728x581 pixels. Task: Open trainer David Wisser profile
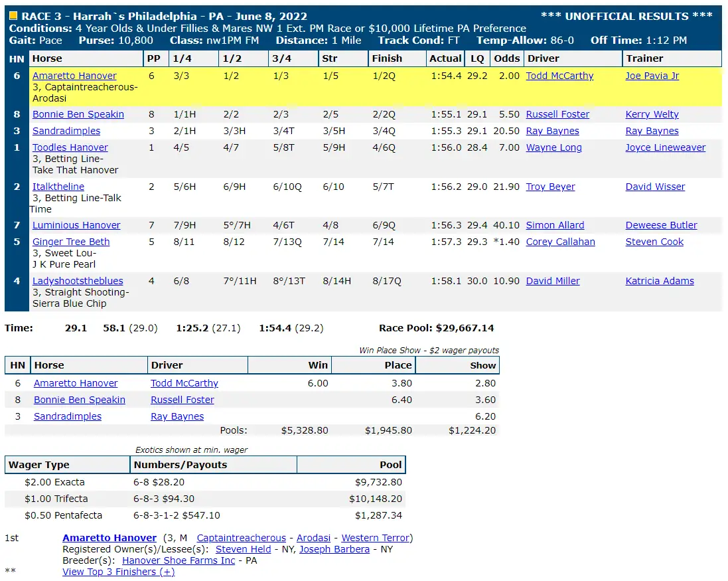[655, 187]
